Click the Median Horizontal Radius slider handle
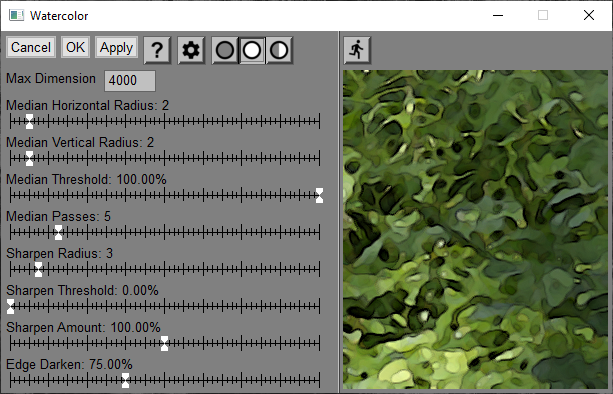This screenshot has height=394, width=613. point(29,121)
